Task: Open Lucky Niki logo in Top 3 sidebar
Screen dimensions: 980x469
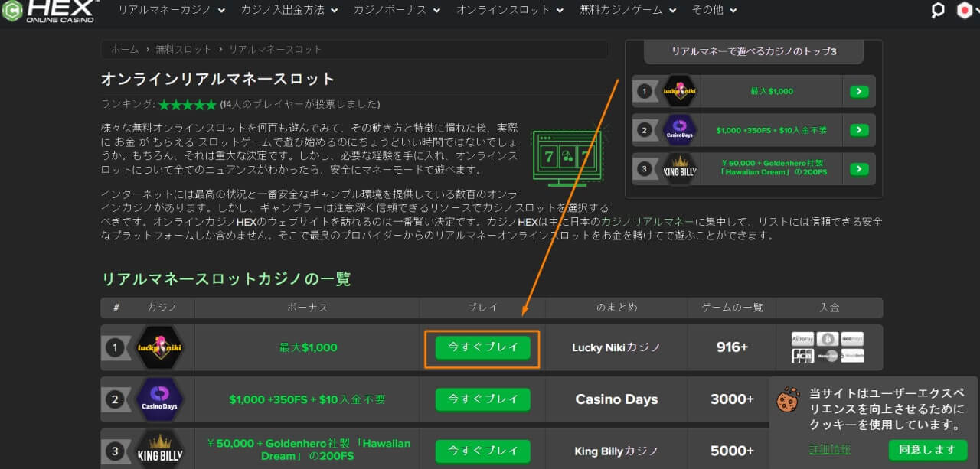Action: pos(678,91)
